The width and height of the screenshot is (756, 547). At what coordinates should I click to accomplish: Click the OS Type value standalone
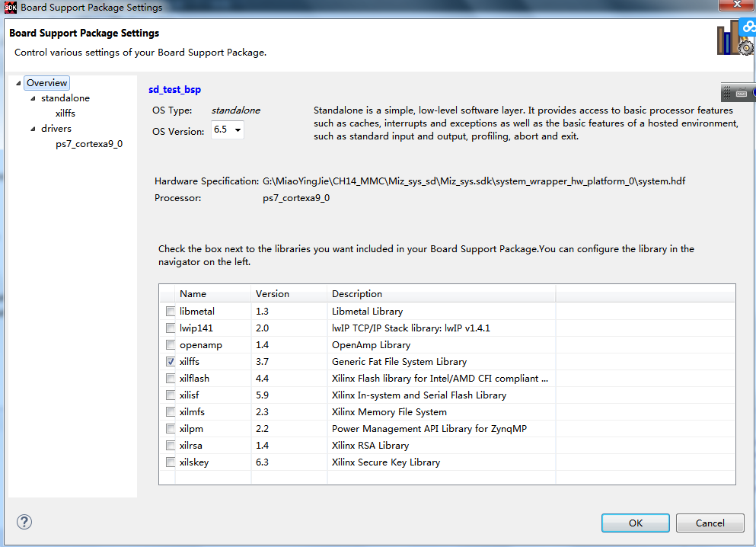236,110
